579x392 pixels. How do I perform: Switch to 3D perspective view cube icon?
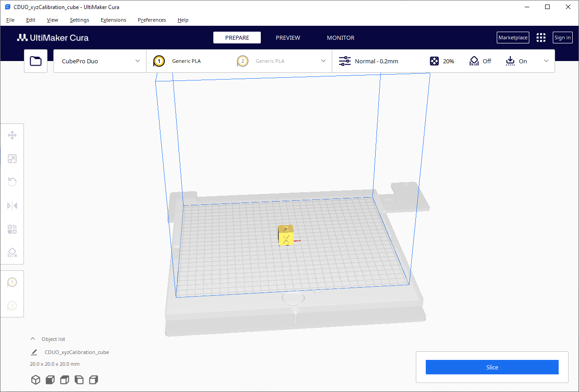pyautogui.click(x=36, y=380)
